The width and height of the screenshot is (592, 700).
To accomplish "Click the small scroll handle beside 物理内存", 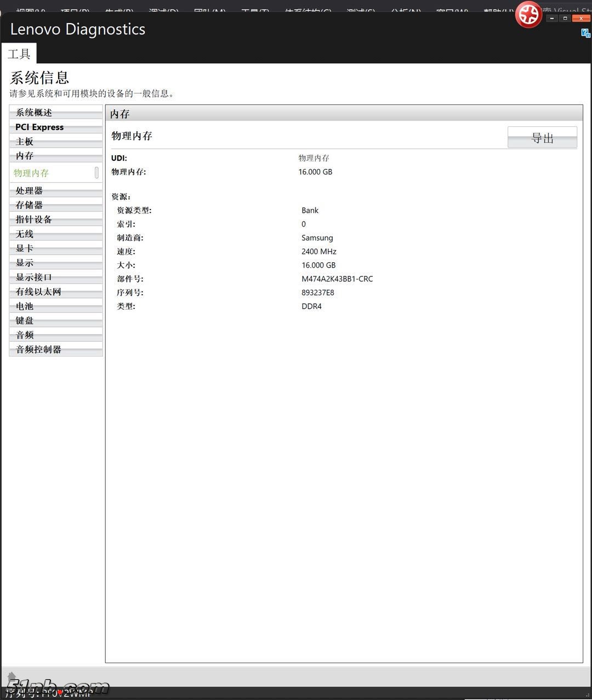I will click(x=96, y=173).
